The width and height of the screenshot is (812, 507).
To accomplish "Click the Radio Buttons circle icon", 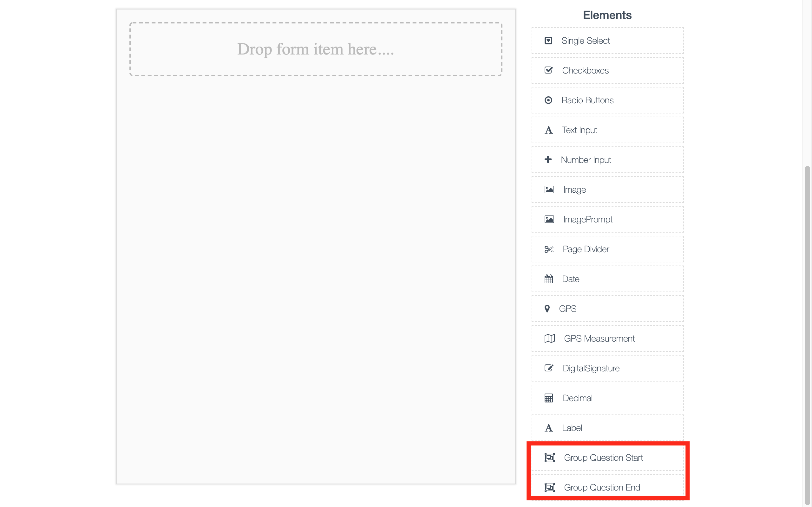I will [x=548, y=100].
